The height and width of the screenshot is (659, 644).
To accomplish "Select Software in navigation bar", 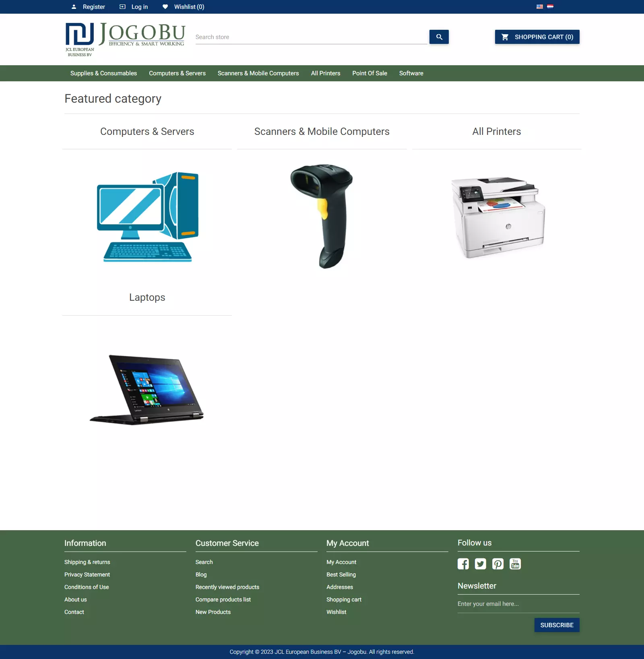I will coord(411,73).
